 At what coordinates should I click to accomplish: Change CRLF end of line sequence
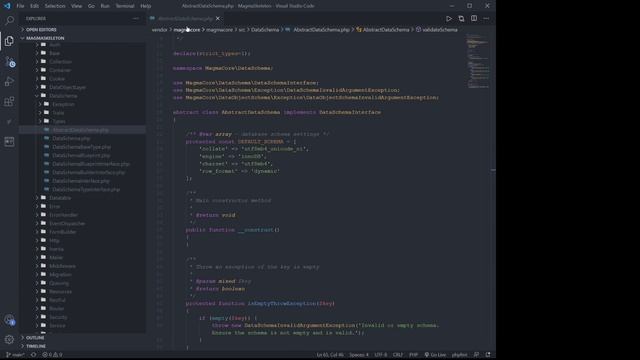398,355
